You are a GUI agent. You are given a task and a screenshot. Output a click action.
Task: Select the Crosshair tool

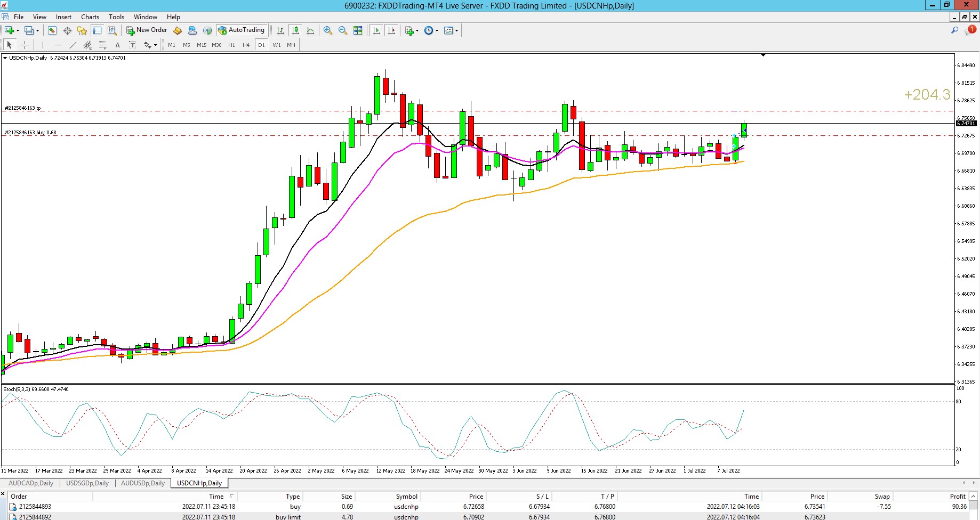[25, 45]
